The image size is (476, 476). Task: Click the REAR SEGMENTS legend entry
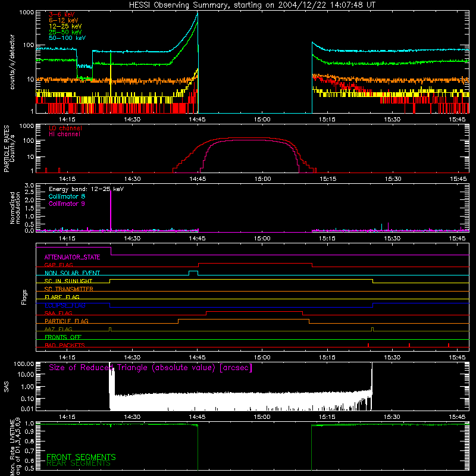tap(79, 464)
